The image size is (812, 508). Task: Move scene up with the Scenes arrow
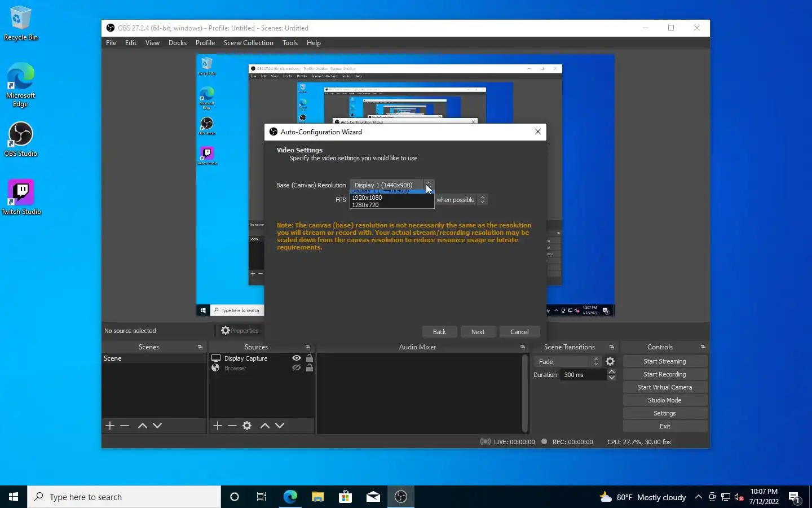point(143,426)
